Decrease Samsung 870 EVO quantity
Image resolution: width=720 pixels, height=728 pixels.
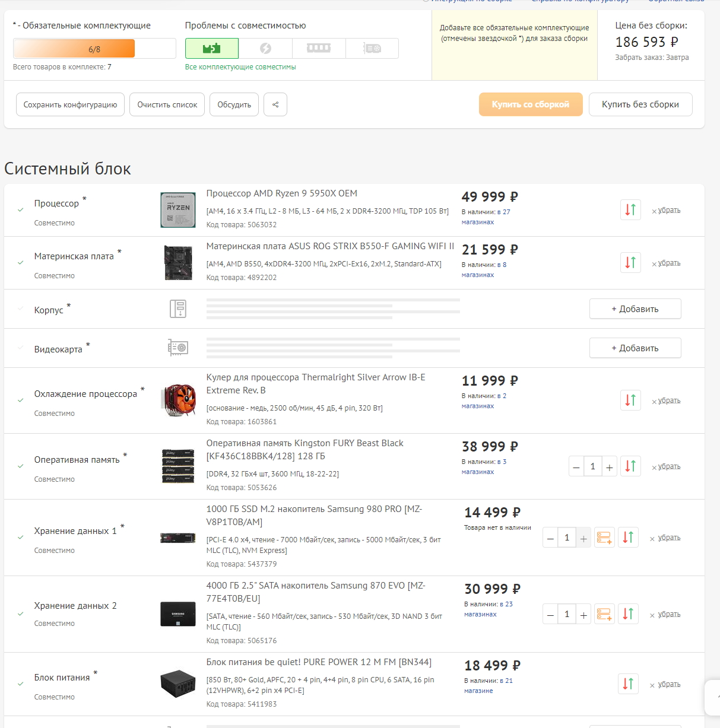(550, 615)
